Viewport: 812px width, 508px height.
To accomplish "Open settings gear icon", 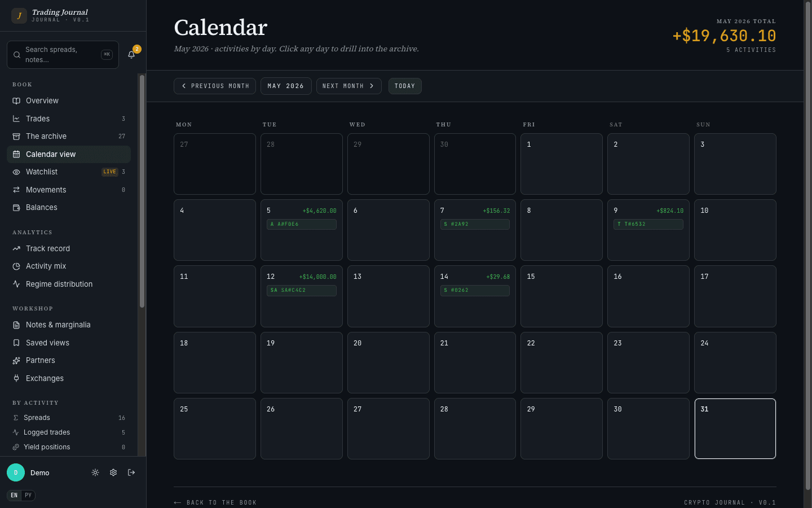I will 113,472.
